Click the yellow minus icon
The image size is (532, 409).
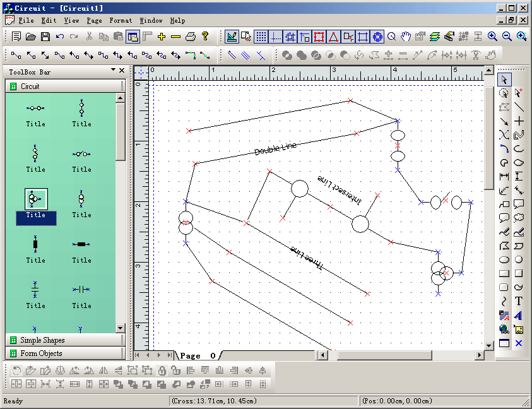tap(175, 37)
